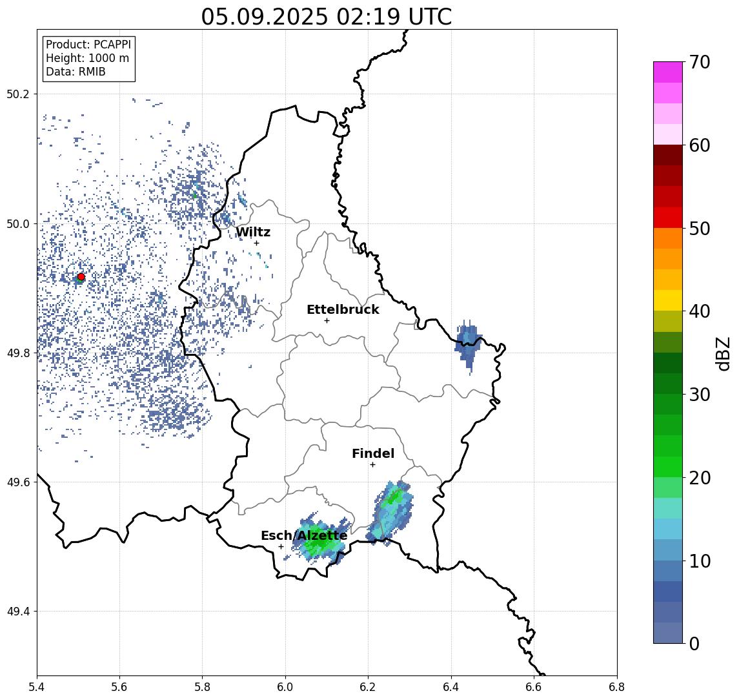Viewport: 739px width, 700px height.
Task: Click the dBZ colorbar label
Action: [x=722, y=354]
